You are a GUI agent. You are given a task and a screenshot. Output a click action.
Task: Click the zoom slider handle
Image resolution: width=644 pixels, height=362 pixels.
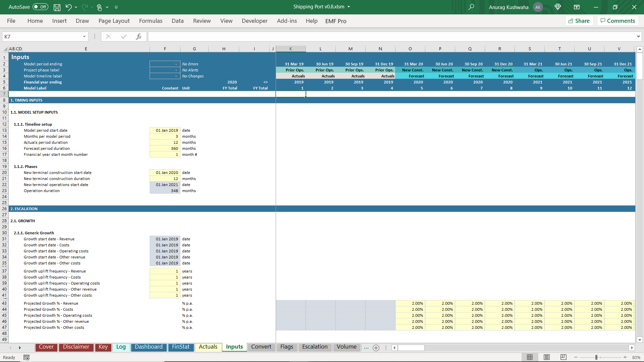tap(596, 357)
